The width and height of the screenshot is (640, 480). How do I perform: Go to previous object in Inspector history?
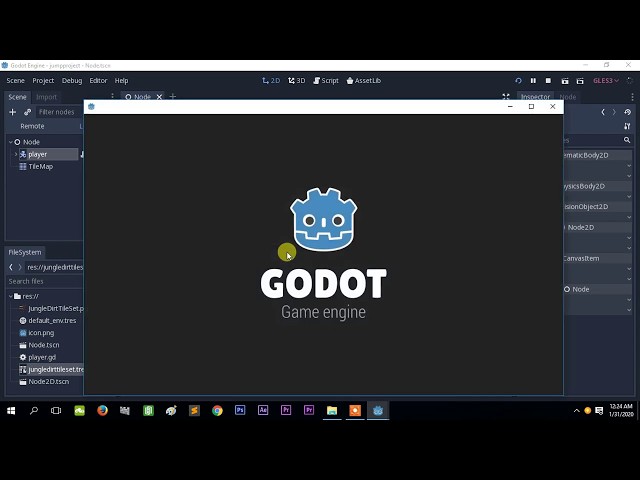click(603, 112)
